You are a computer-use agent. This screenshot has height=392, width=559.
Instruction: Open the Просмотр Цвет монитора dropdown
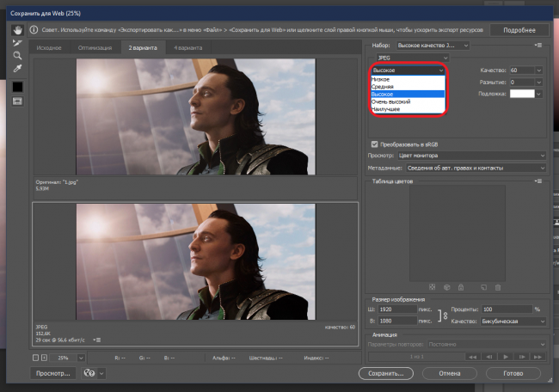click(471, 156)
